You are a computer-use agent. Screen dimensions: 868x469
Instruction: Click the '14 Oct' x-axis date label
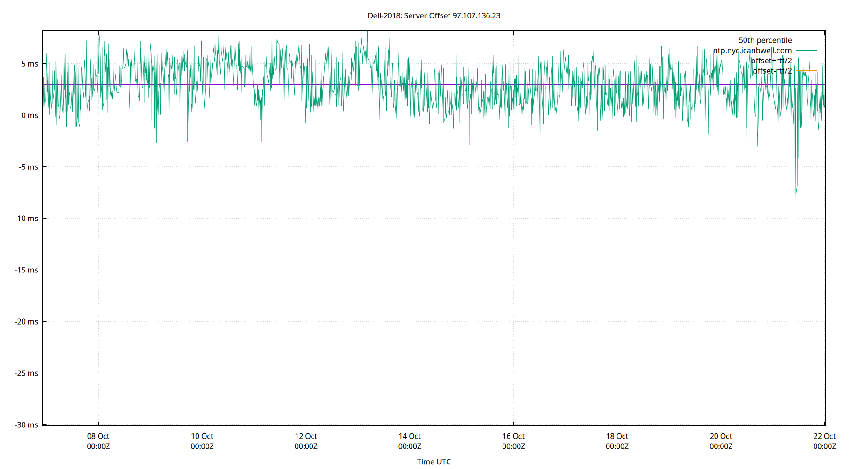pyautogui.click(x=410, y=436)
